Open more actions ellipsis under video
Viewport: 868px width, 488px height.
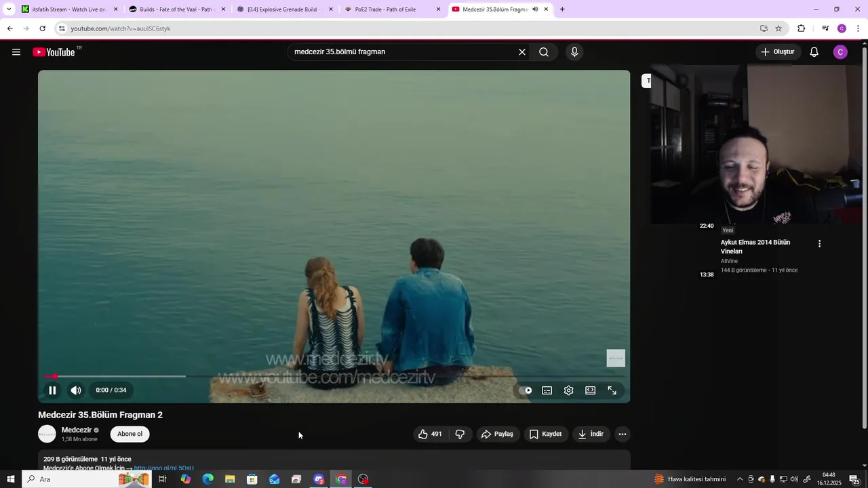pyautogui.click(x=623, y=434)
